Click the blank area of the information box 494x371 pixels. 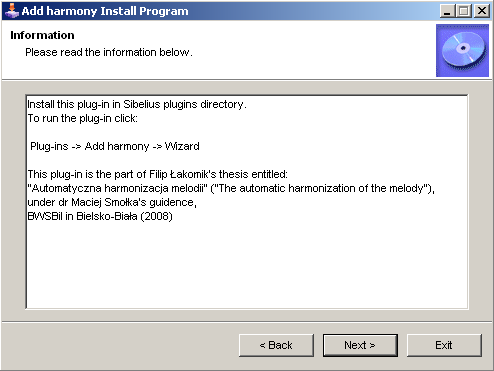247,267
